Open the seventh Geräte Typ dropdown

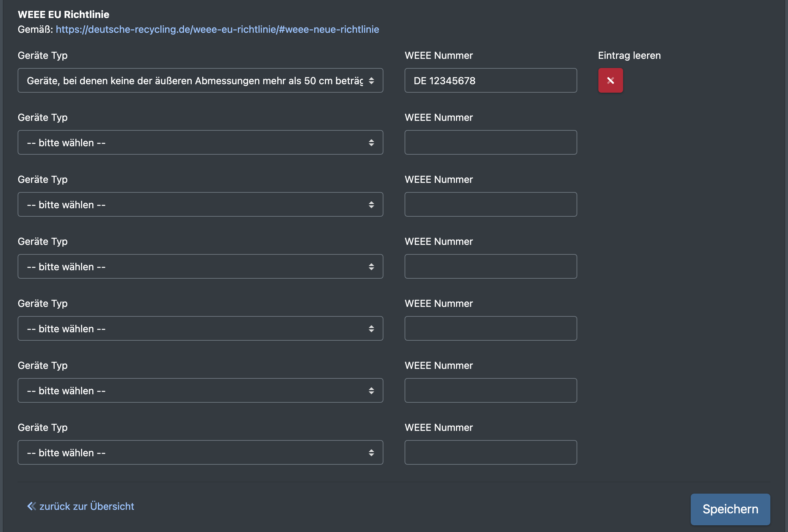click(200, 452)
